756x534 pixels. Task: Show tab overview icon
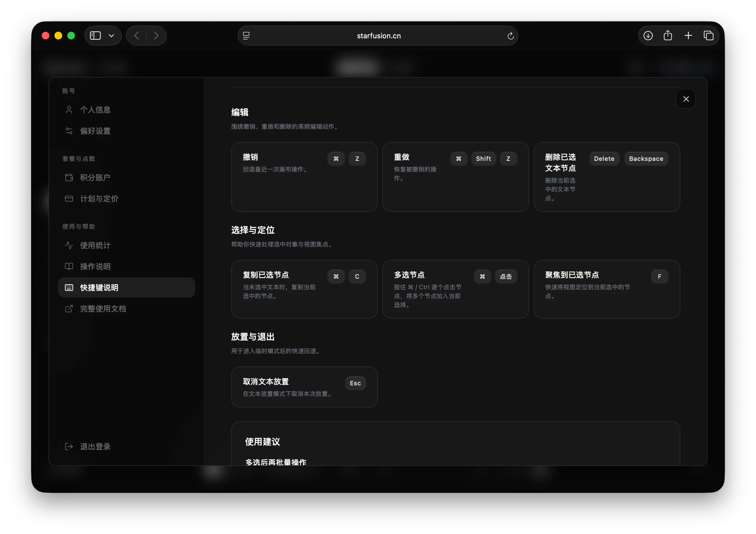tap(709, 36)
